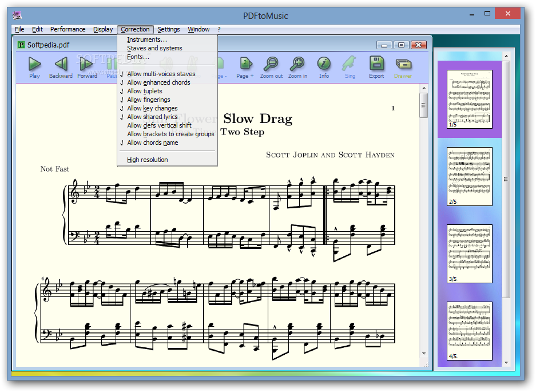The image size is (536, 392).
Task: Enable Allow brackets to create groups
Action: [x=167, y=134]
